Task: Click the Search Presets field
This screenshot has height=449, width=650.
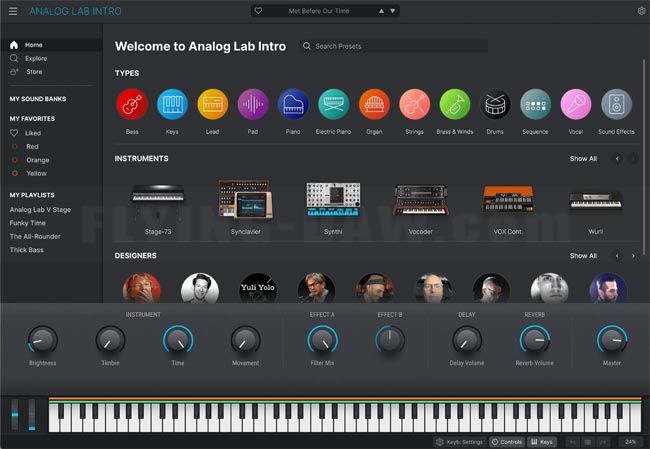Action: tap(395, 46)
